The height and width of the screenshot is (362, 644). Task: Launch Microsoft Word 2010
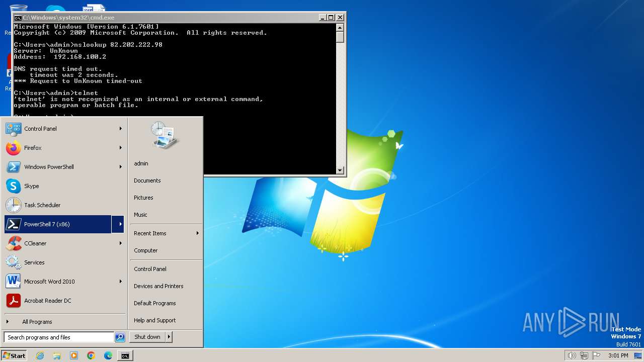click(x=63, y=282)
